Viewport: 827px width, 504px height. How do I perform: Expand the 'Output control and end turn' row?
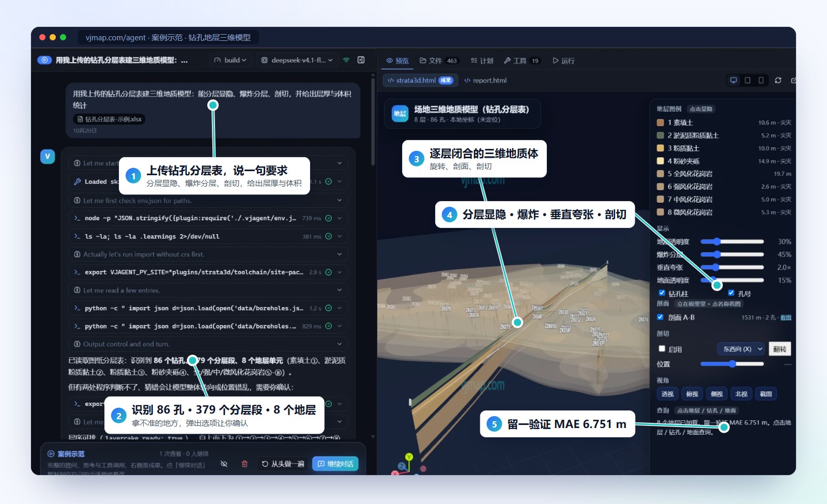point(208,344)
